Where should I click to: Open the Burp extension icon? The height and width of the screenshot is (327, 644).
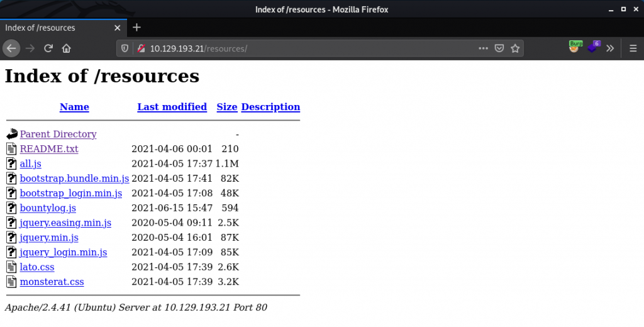coord(574,47)
